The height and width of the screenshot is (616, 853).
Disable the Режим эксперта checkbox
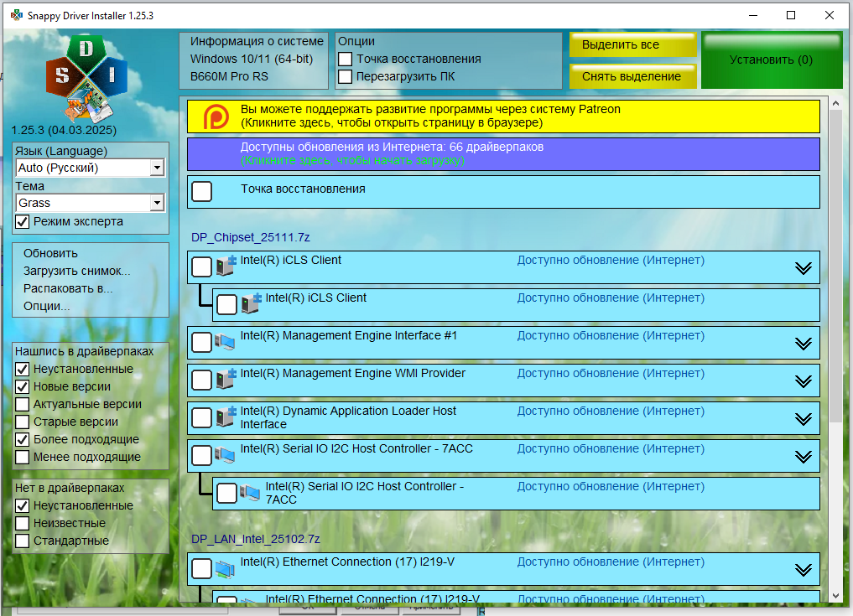pos(23,222)
